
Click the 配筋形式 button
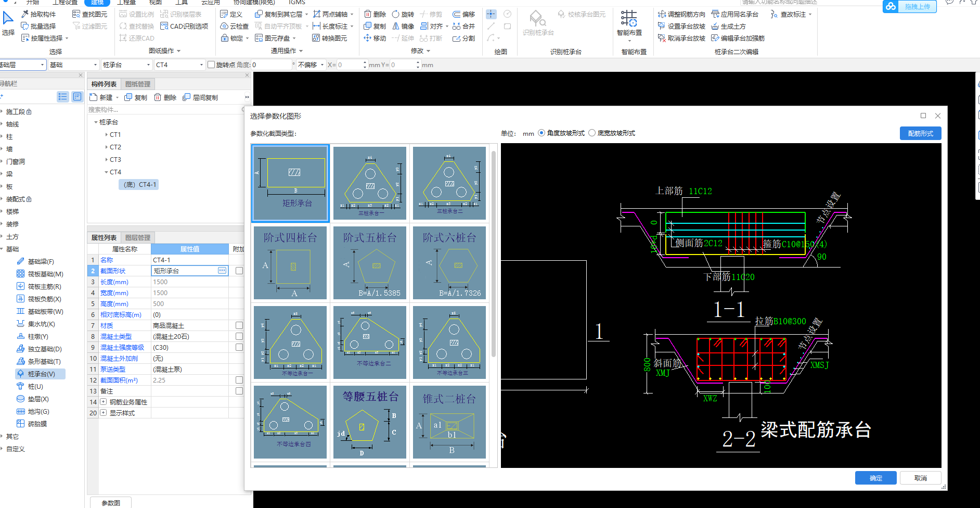click(x=920, y=133)
